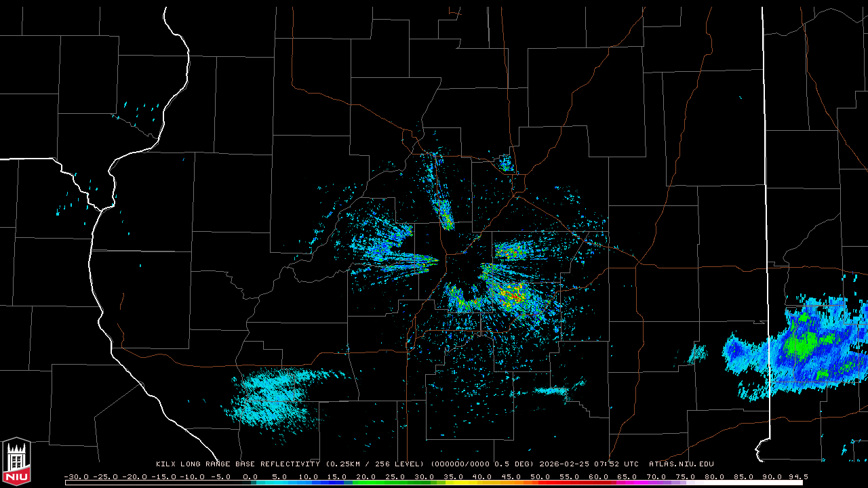The width and height of the screenshot is (868, 488).
Task: Click the '0.0' scale label
Action: tap(250, 476)
